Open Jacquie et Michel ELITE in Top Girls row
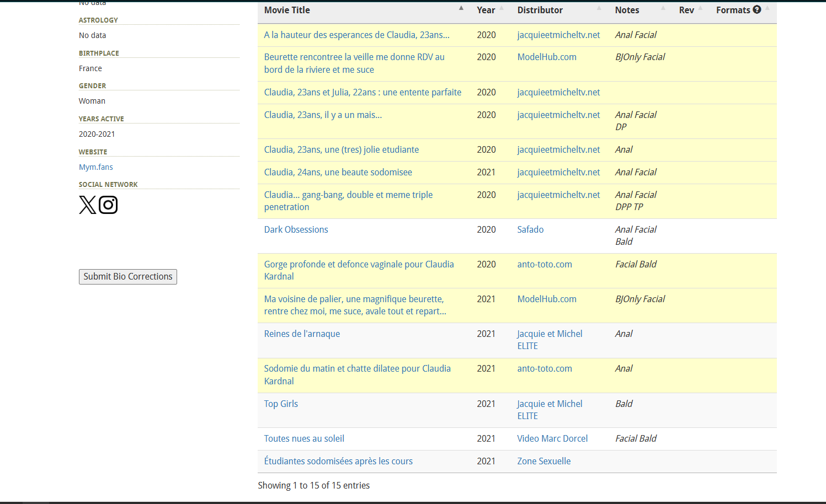This screenshot has width=826, height=504. tap(550, 410)
